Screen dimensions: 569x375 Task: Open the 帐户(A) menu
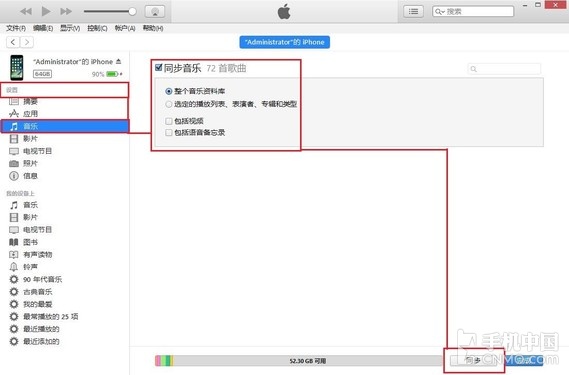click(x=125, y=28)
